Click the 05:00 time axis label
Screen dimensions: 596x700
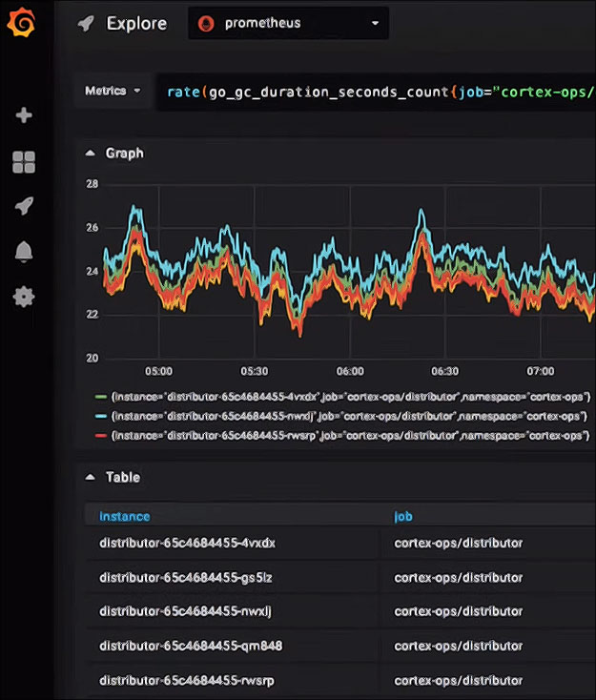158,371
